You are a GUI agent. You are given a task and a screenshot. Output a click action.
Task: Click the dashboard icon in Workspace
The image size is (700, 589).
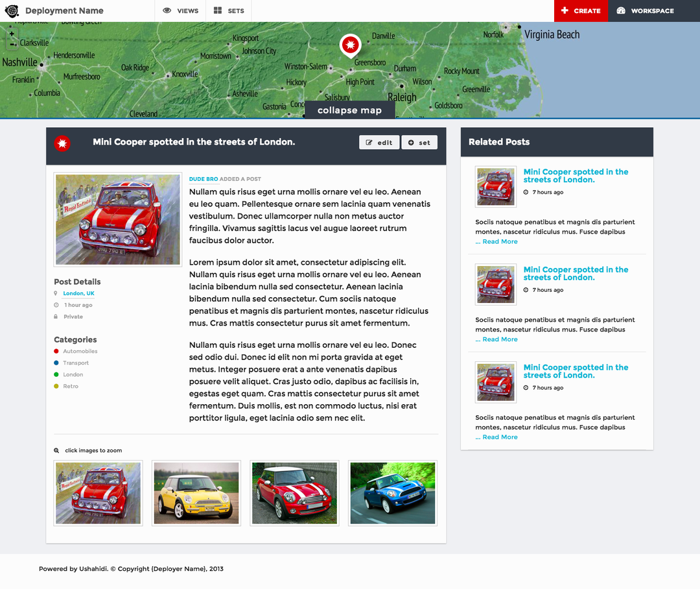[x=621, y=10]
